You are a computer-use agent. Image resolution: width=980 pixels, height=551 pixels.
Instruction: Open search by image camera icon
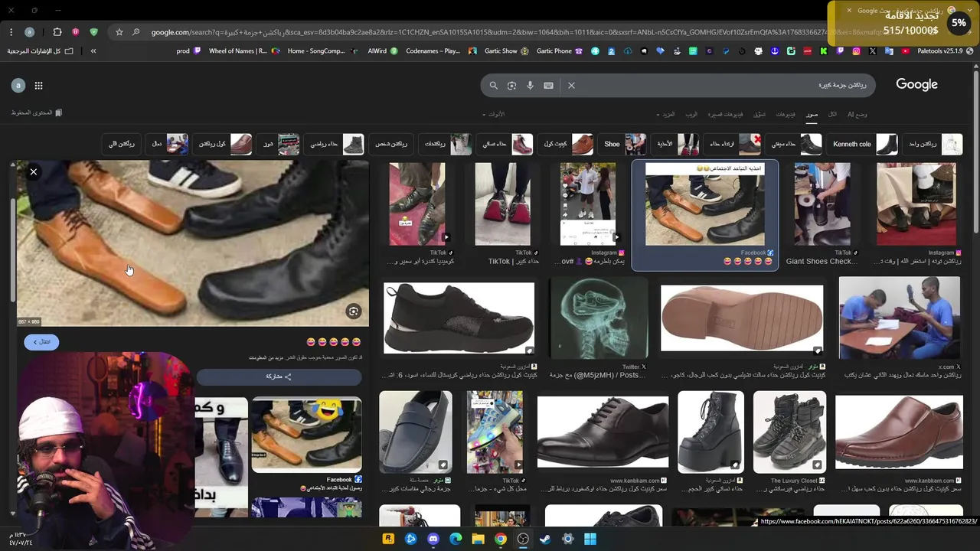pos(511,86)
